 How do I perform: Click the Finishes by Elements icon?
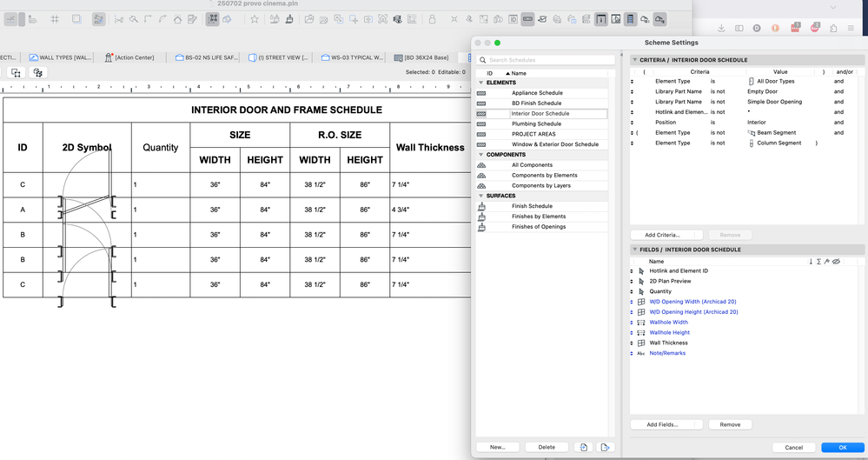pyautogui.click(x=481, y=217)
